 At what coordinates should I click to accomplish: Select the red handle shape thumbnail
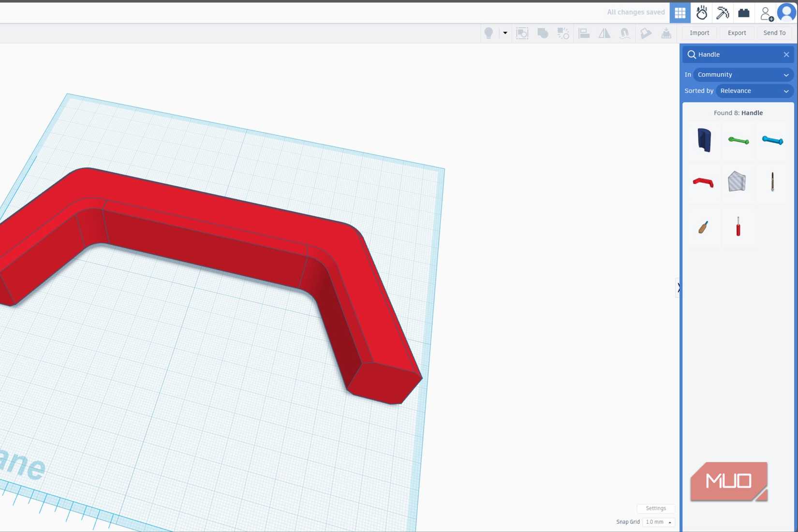703,182
